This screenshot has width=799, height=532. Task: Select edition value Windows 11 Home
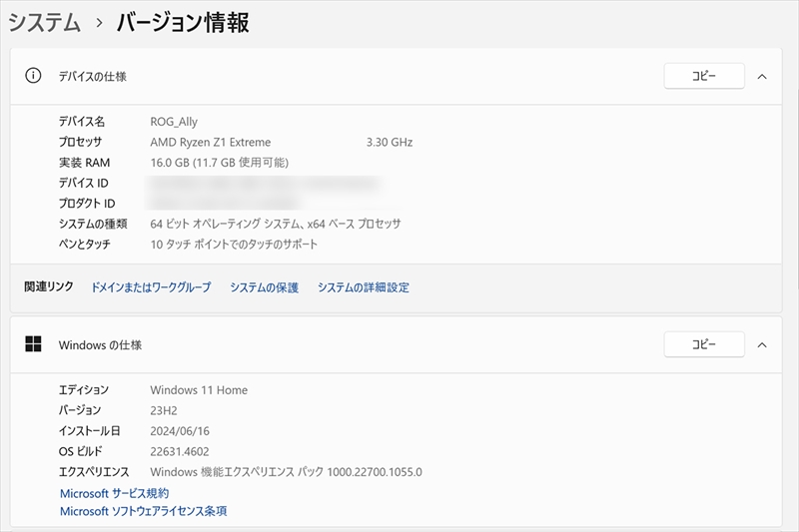tap(199, 390)
